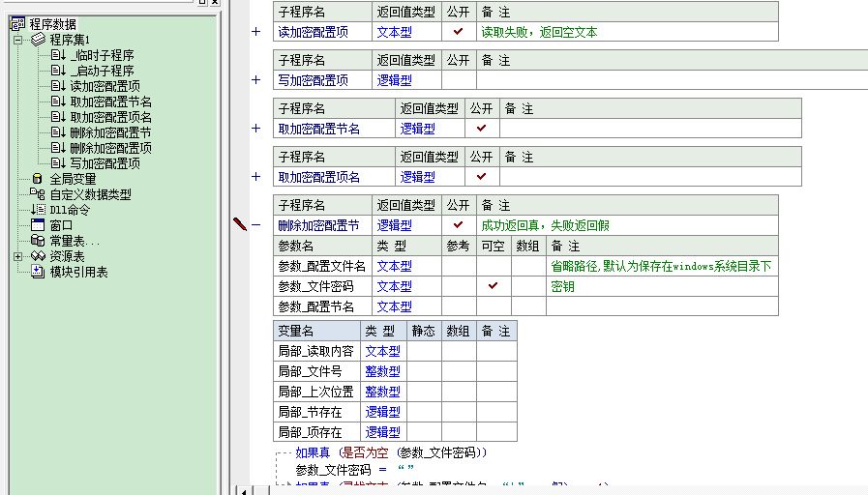Click the 删除加密配置项 tree icon
Viewport: 868px width, 495px height.
click(x=58, y=148)
